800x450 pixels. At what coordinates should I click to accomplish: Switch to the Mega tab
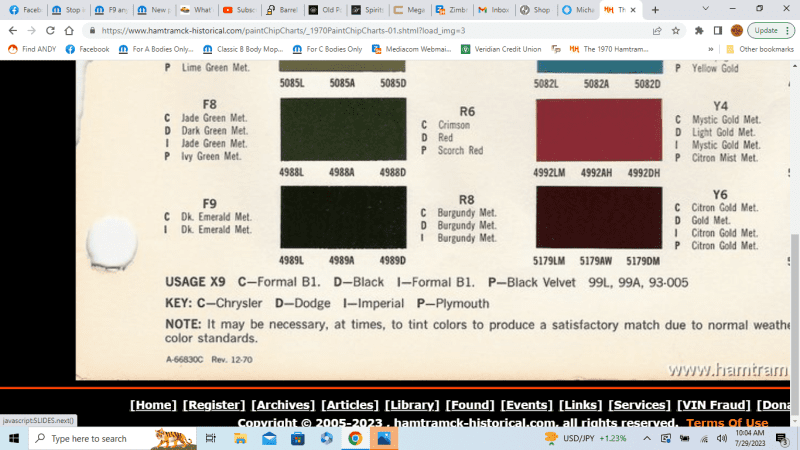[410, 10]
